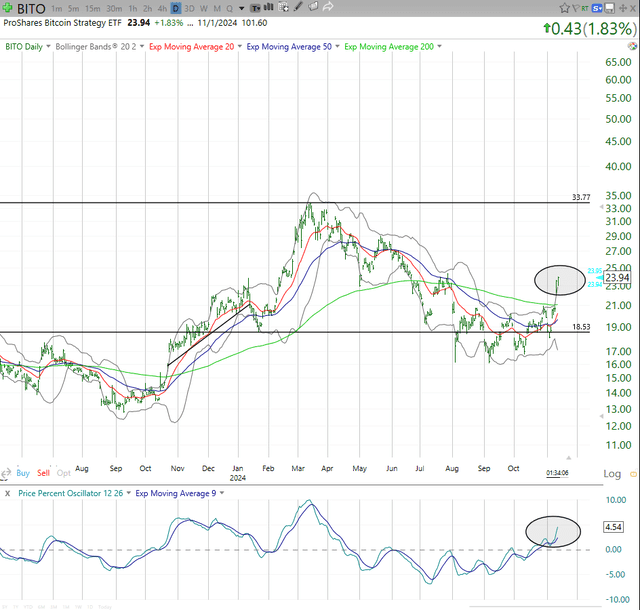Viewport: 640px width, 610px height.
Task: Switch to the 1h timeframe
Action: click(x=133, y=9)
